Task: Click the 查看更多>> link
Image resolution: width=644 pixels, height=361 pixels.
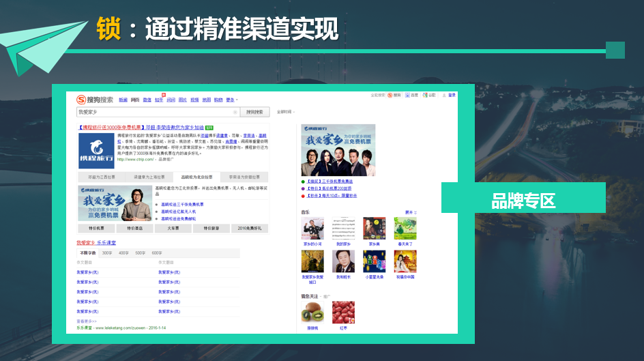Action: pyautogui.click(x=86, y=321)
